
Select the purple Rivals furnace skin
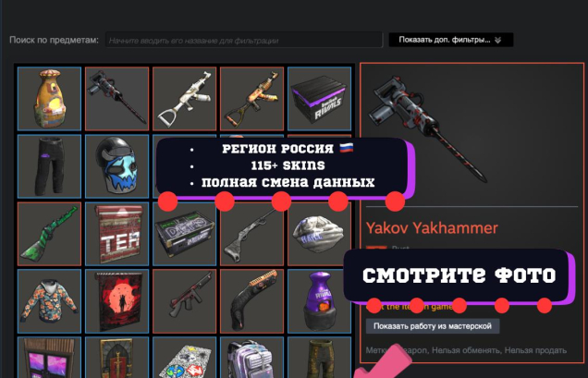[x=319, y=301]
